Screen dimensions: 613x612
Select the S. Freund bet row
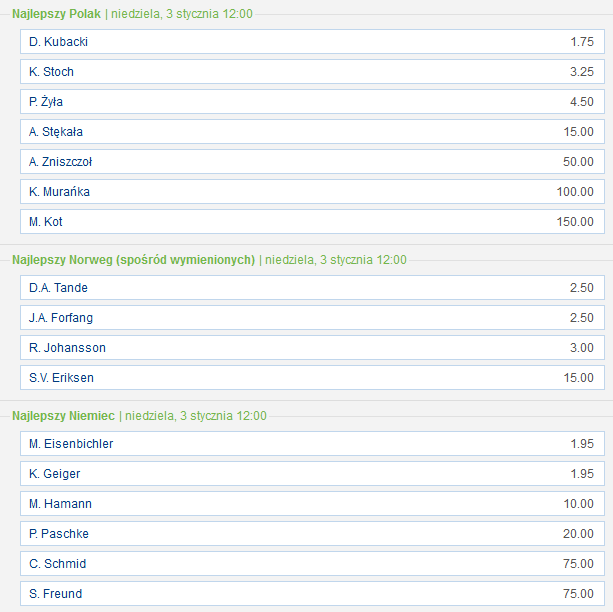(312, 594)
